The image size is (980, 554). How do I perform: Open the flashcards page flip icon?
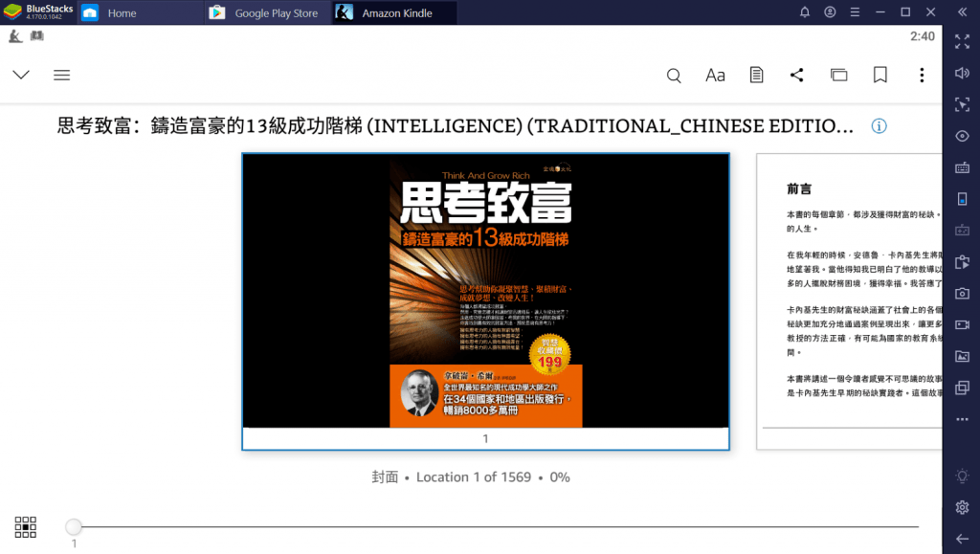click(838, 76)
